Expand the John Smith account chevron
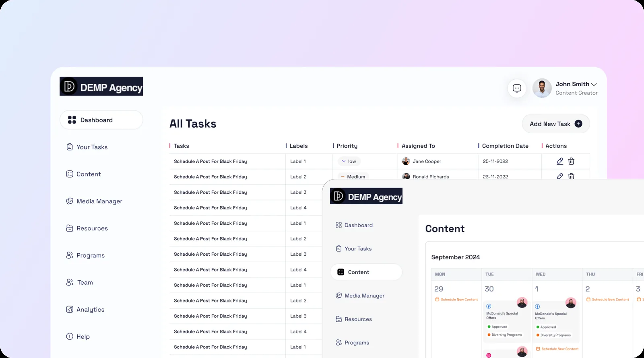This screenshot has height=358, width=644. tap(594, 84)
